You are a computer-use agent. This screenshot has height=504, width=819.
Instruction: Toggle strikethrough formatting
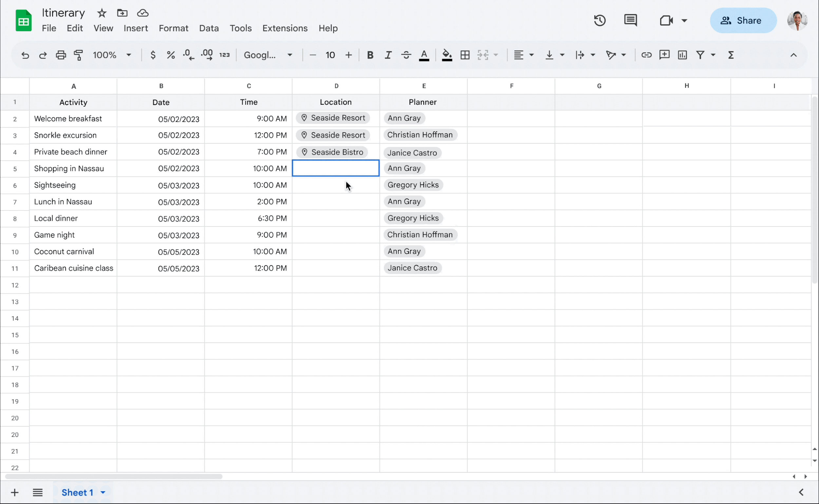(406, 55)
